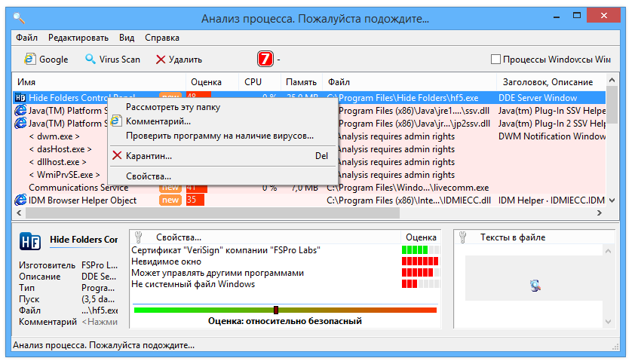Screen dimensions: 638x364
Task: Click the wrench icon beside Свойства...
Action: coord(138,237)
